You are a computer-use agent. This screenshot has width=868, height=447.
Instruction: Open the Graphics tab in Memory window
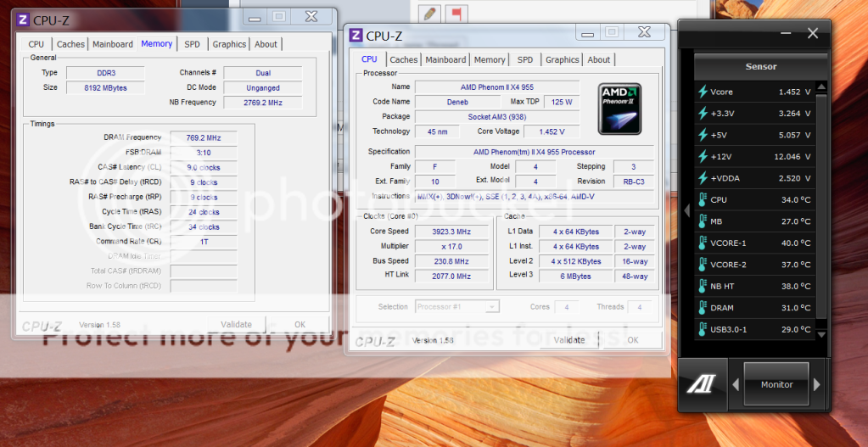coord(229,44)
